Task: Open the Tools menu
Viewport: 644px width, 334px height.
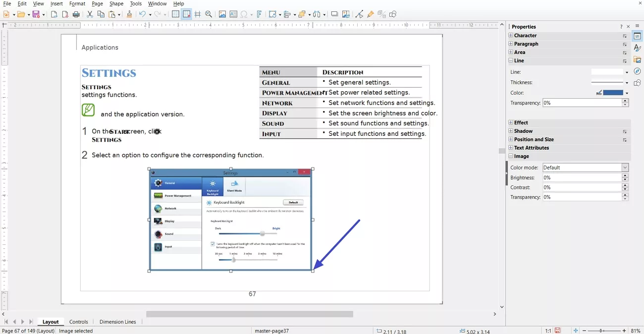Action: click(x=136, y=3)
